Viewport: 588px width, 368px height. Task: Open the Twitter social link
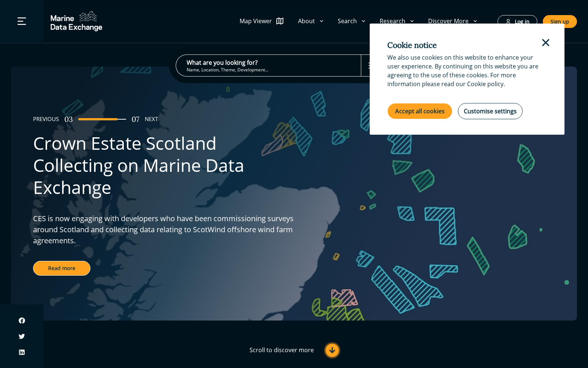22,336
